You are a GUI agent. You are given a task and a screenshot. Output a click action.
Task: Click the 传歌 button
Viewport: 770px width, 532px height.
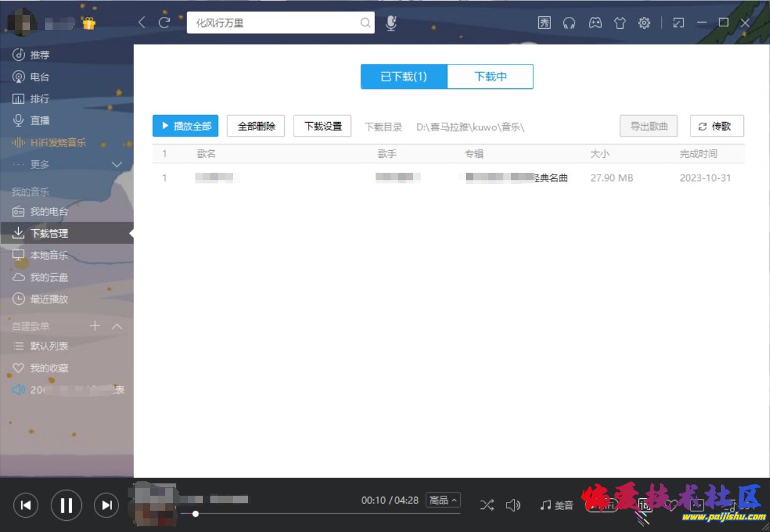[716, 126]
